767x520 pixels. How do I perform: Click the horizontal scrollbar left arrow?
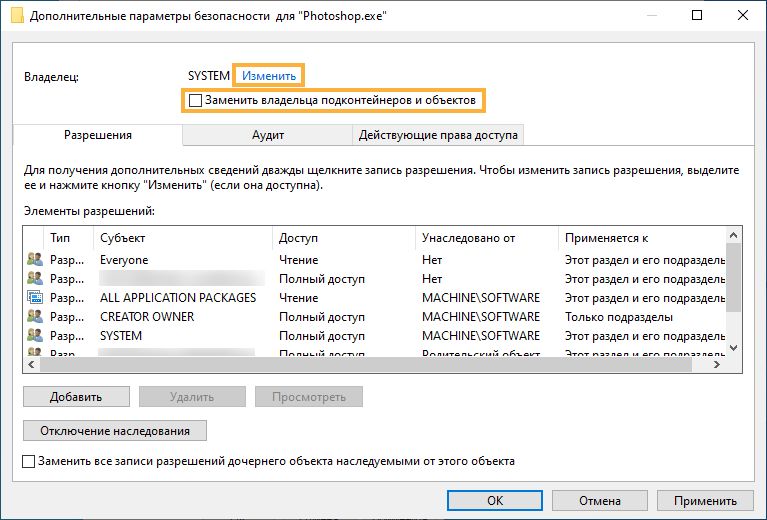click(x=32, y=364)
